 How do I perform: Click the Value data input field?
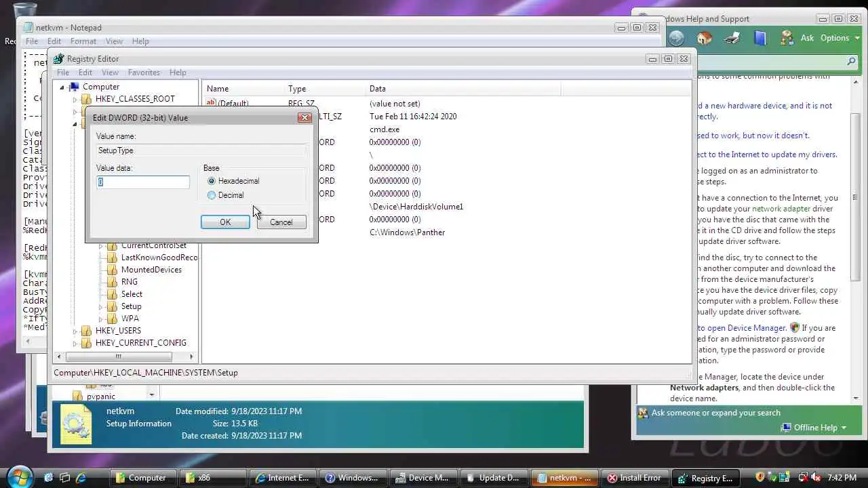pos(143,182)
